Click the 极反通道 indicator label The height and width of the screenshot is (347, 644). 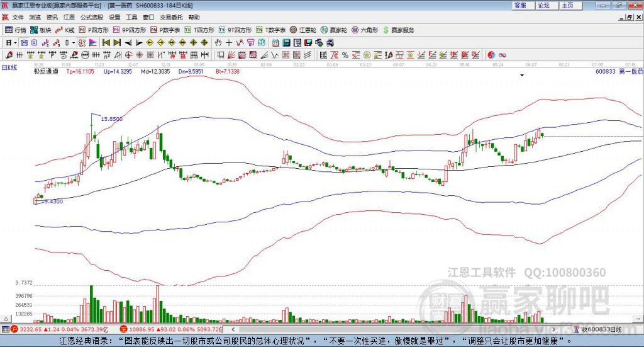click(x=46, y=72)
